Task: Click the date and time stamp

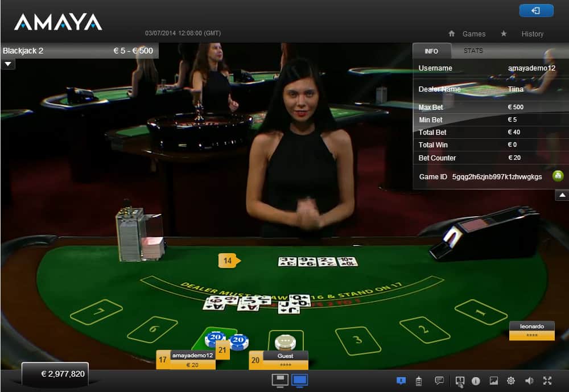Action: 183,33
